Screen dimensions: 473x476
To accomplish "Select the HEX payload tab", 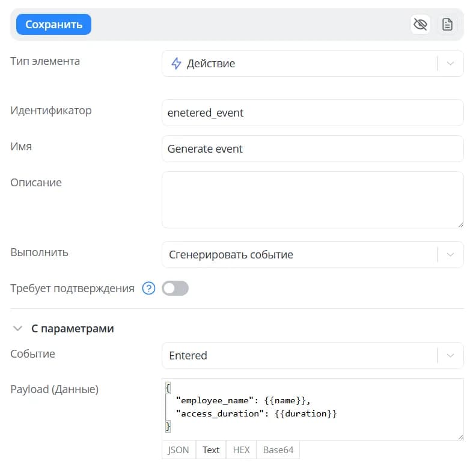I will 242,450.
